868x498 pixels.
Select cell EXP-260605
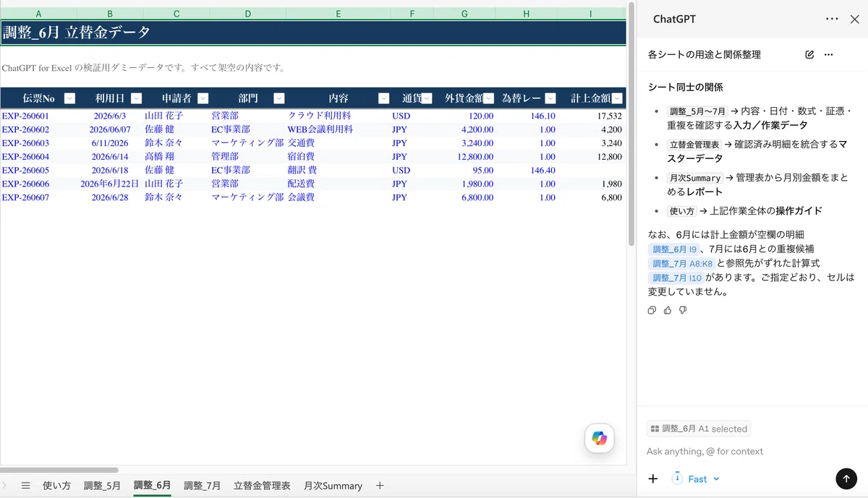click(x=38, y=170)
